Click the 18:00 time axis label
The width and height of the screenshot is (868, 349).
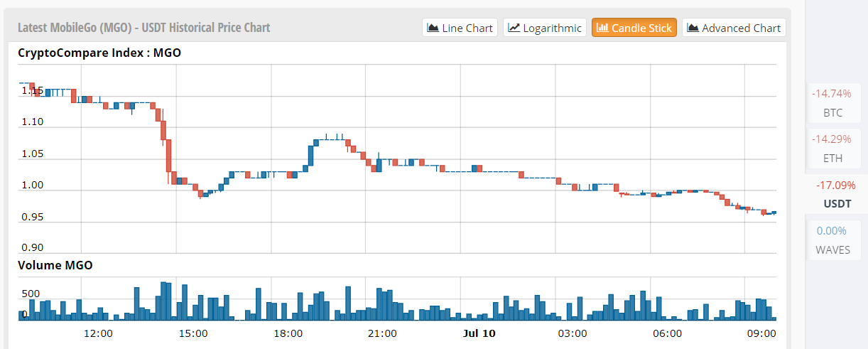288,333
